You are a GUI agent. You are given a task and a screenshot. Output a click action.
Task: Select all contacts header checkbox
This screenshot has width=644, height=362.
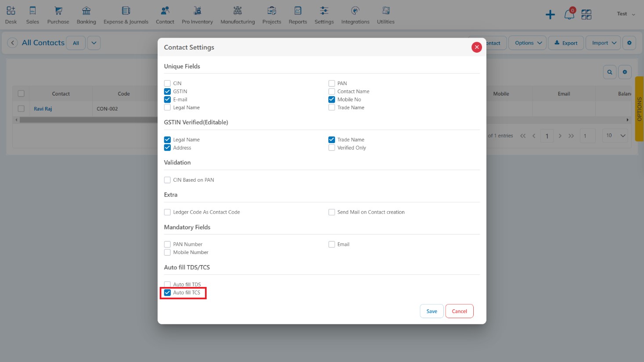[21, 93]
